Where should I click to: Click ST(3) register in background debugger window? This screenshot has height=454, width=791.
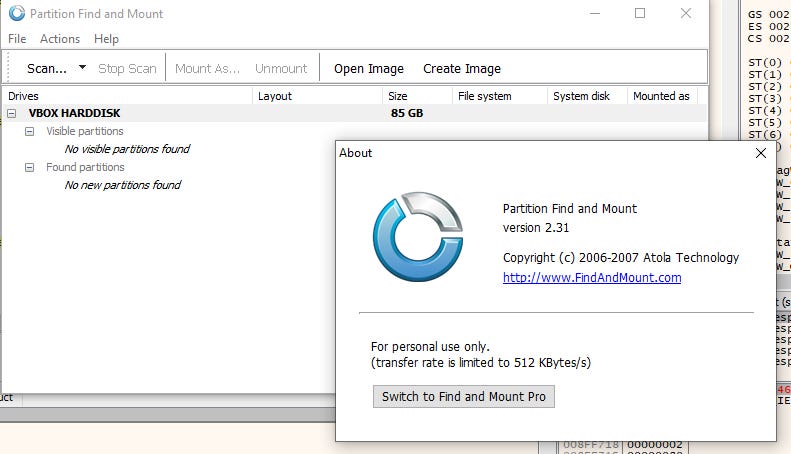765,99
